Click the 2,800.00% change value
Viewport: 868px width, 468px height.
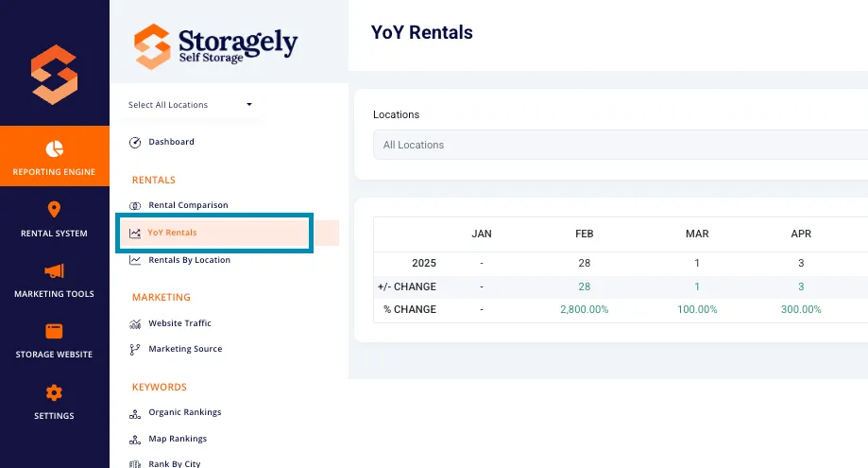pyautogui.click(x=585, y=309)
